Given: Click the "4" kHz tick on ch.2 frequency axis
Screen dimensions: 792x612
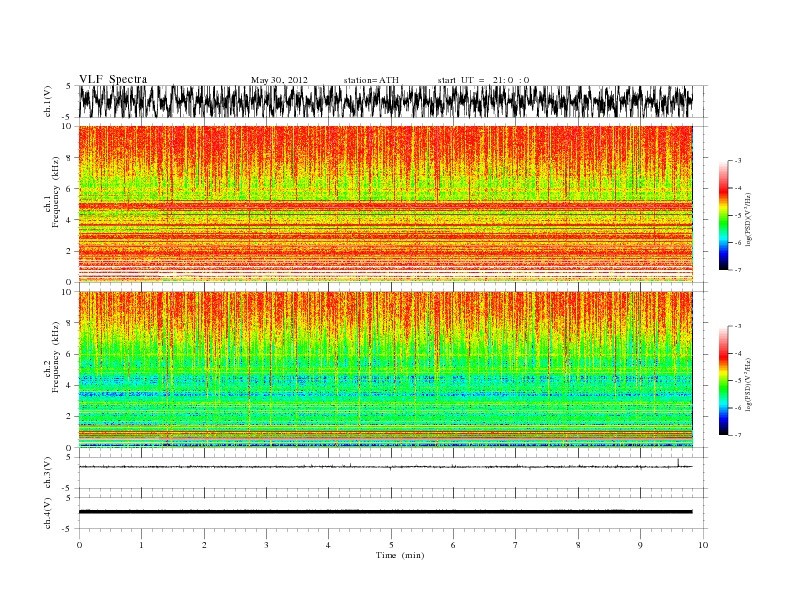Looking at the screenshot, I should pos(70,385).
